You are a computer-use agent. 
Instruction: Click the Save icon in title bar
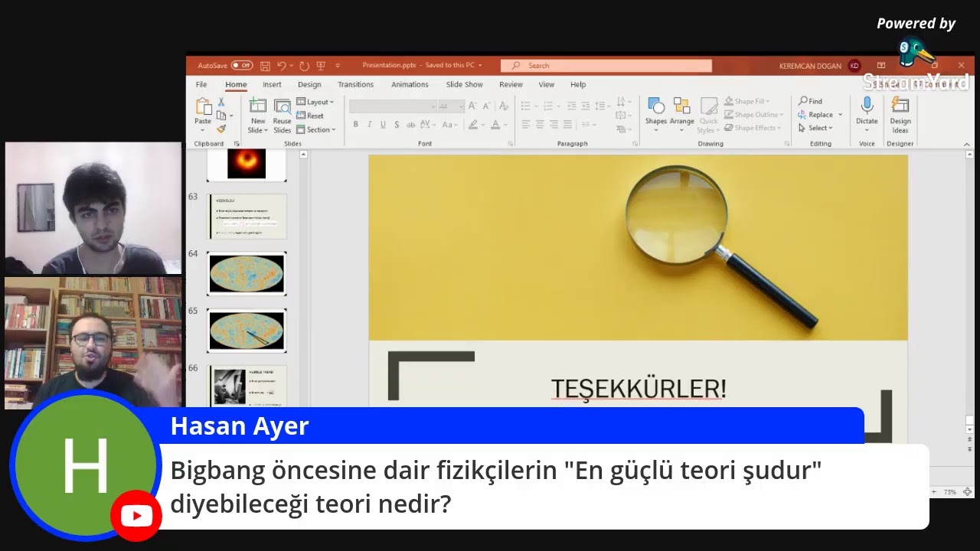point(265,66)
